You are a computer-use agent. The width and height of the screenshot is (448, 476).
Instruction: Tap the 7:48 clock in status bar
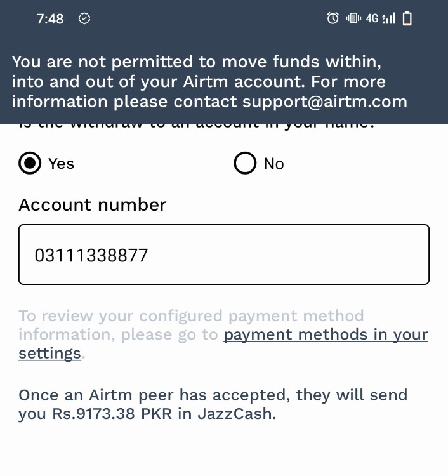50,18
